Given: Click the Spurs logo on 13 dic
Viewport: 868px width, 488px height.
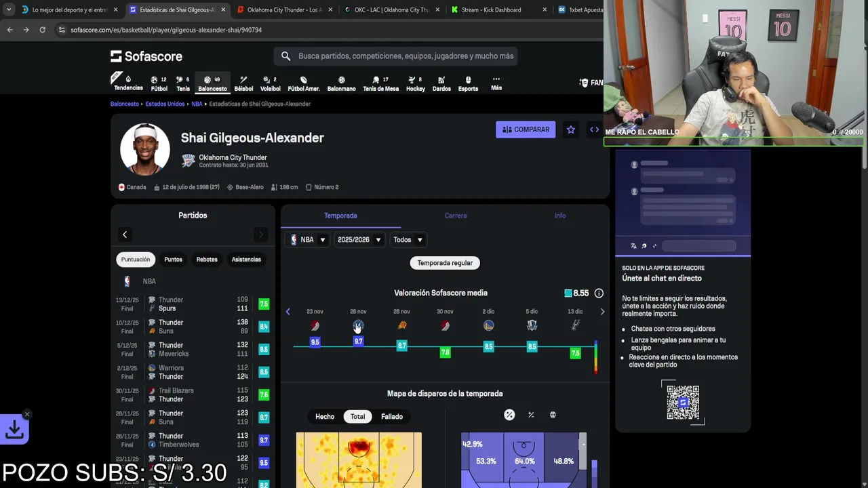Looking at the screenshot, I should click(575, 326).
